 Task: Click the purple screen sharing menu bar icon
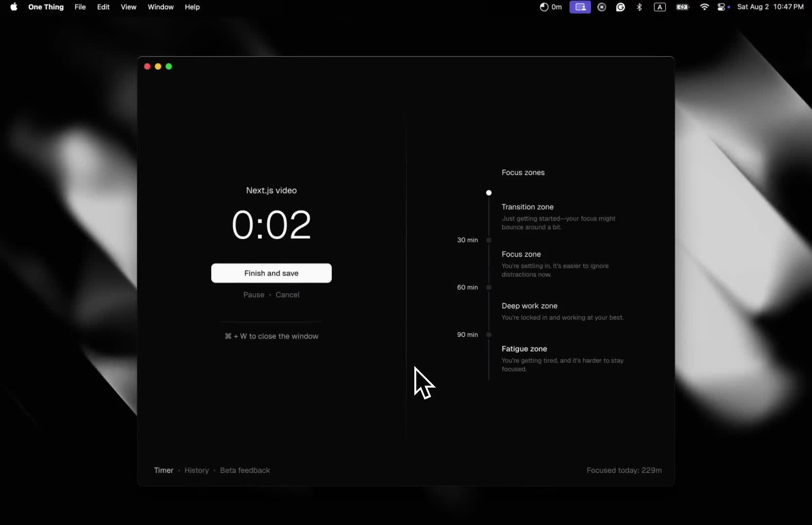pos(580,7)
